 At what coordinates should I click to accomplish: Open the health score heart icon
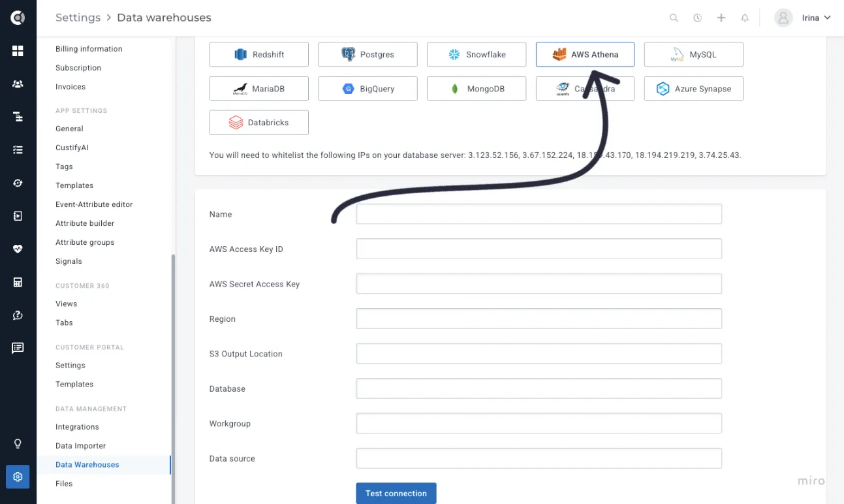(18, 249)
